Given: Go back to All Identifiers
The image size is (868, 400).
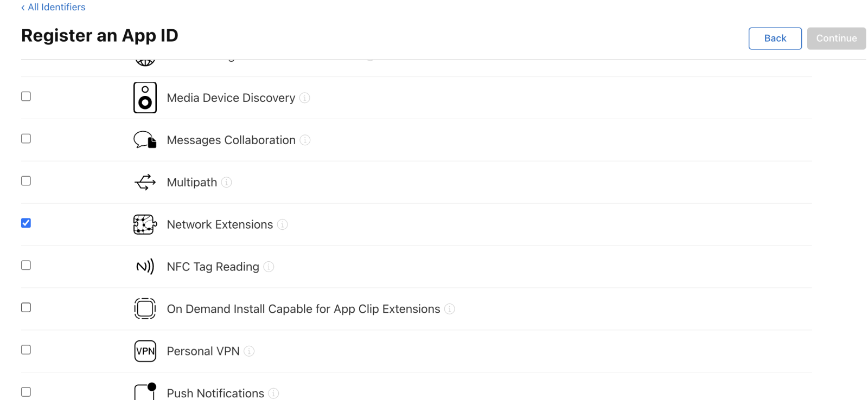Looking at the screenshot, I should [x=53, y=7].
